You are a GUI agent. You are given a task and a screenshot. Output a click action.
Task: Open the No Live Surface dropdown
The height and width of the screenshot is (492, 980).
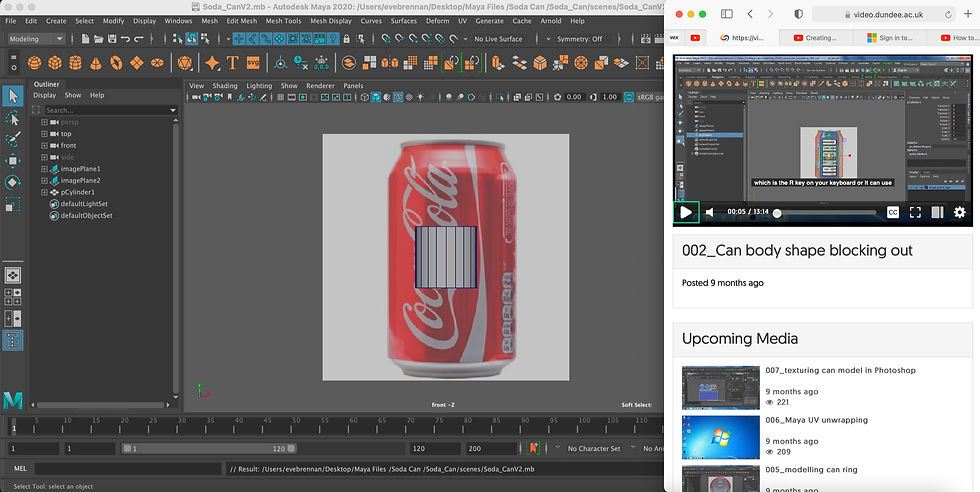point(498,39)
